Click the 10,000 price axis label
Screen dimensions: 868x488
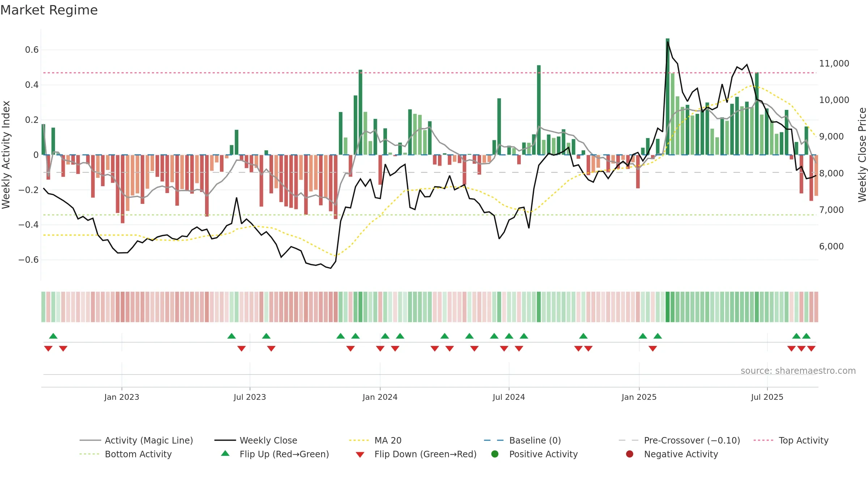tap(834, 100)
